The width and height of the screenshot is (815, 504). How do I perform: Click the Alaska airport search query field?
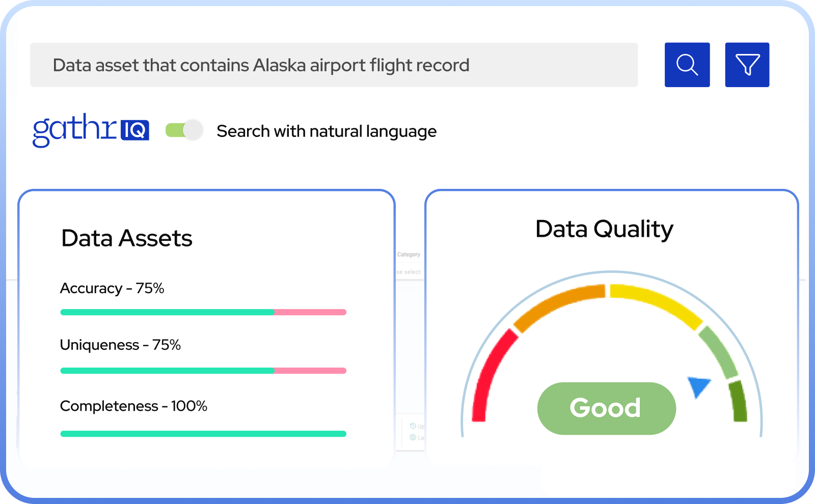[334, 65]
